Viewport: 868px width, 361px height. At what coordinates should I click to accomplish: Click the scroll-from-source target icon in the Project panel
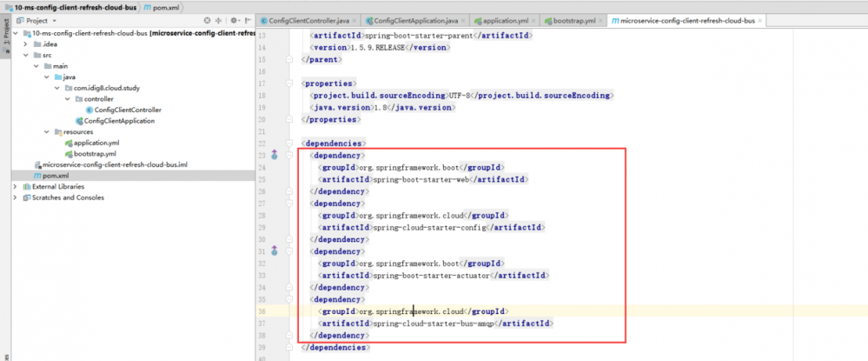tap(207, 21)
